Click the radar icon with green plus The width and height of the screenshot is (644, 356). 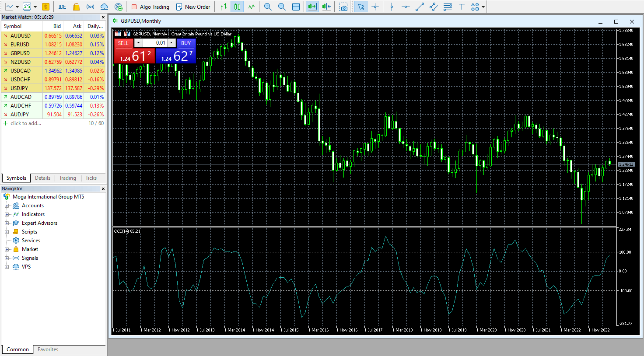pyautogui.click(x=118, y=7)
